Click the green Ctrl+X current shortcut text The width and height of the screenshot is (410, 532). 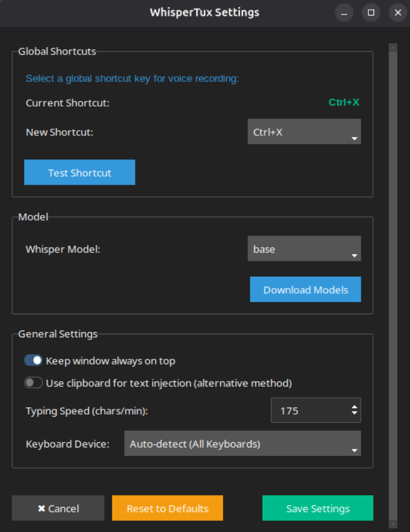(344, 102)
